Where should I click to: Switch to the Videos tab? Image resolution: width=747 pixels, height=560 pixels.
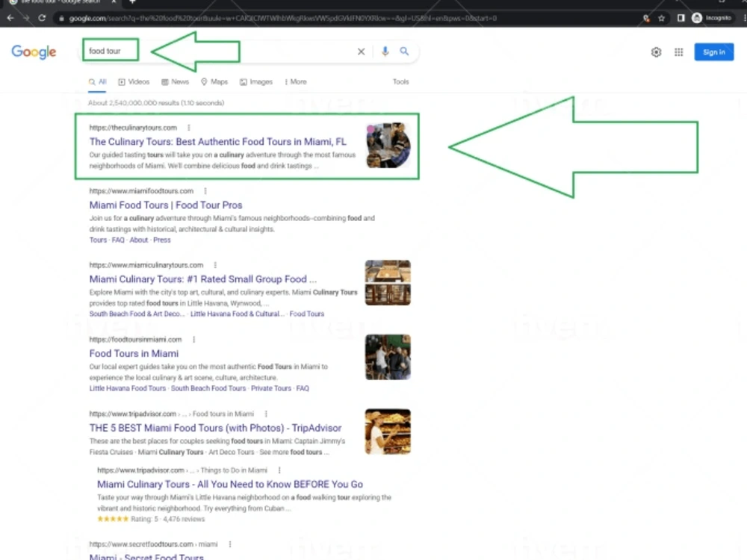pos(134,82)
